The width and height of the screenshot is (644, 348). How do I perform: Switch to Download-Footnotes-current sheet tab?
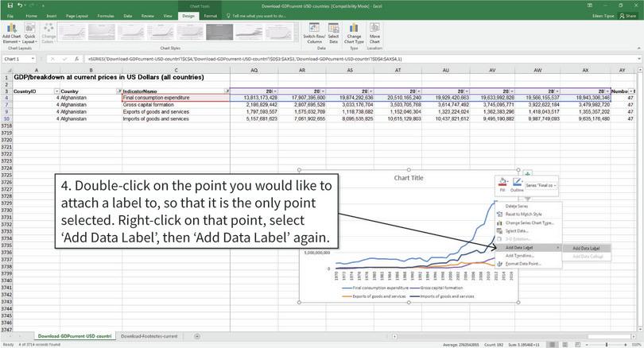(x=149, y=336)
